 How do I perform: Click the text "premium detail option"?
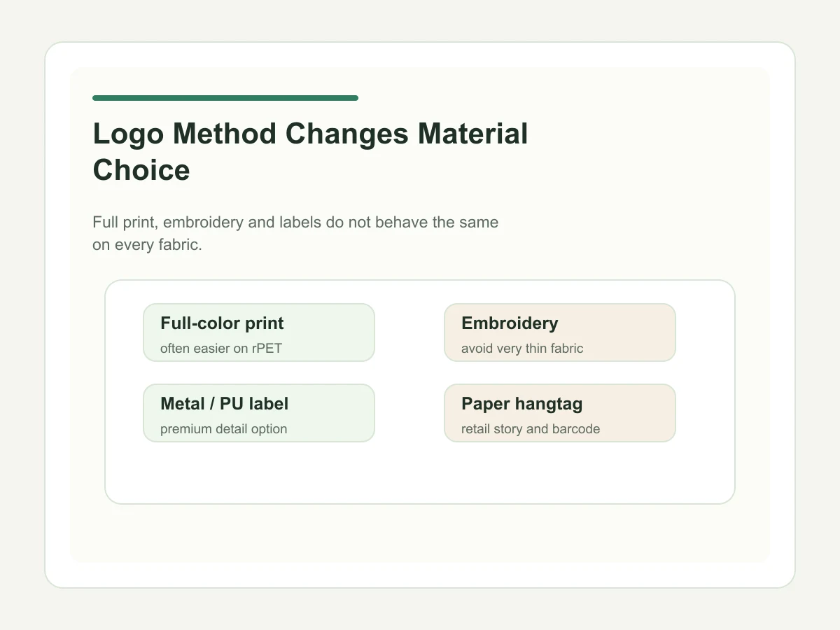coord(224,428)
